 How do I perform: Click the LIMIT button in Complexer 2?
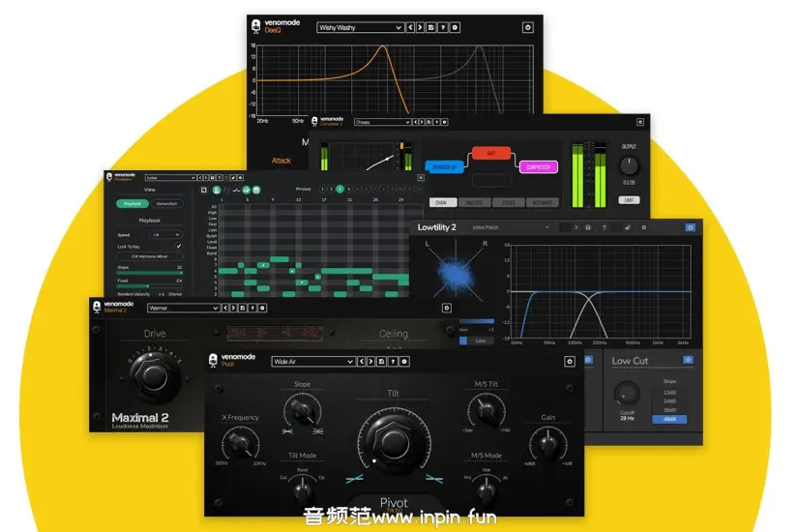pyautogui.click(x=629, y=200)
